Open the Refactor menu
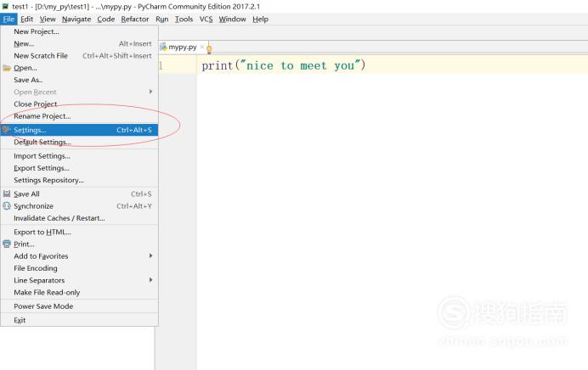This screenshot has height=370, width=588. tap(135, 20)
